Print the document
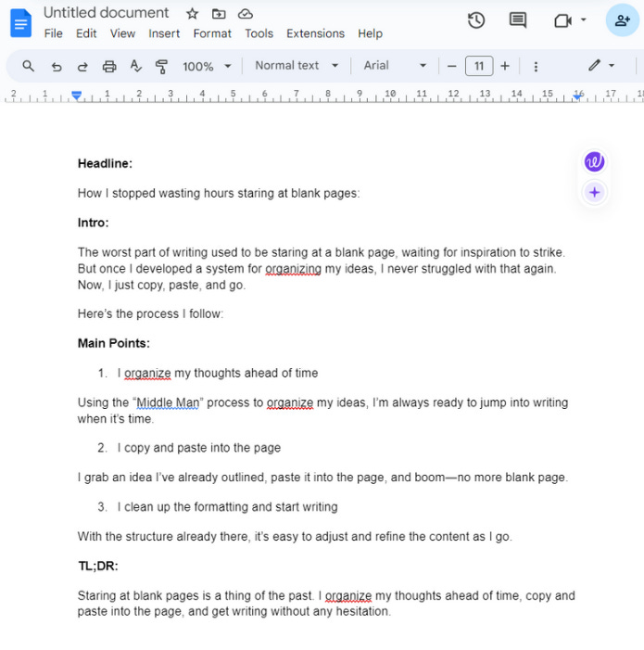This screenshot has height=650, width=644. (x=109, y=67)
